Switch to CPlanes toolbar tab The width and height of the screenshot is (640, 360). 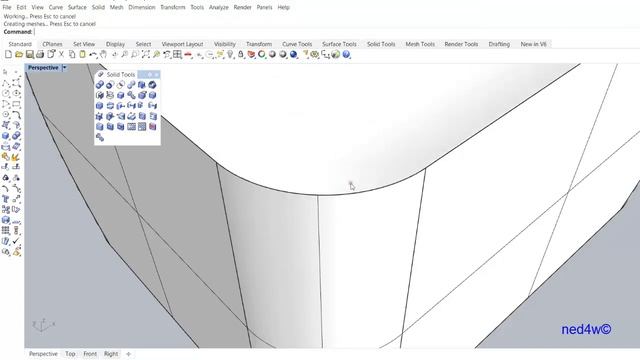tap(52, 44)
